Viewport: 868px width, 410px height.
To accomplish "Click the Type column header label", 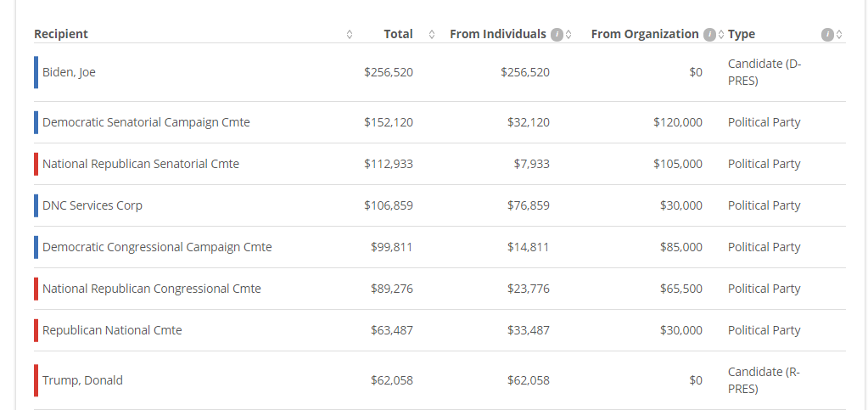I will click(742, 34).
